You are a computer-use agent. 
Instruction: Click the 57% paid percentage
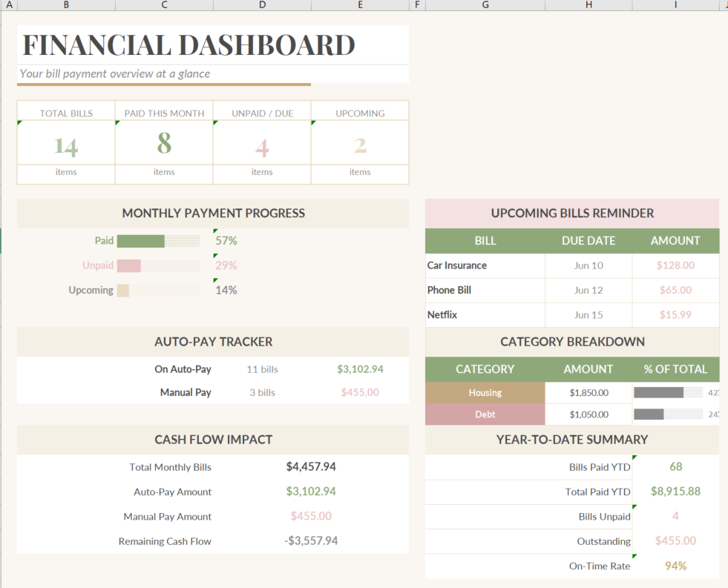[226, 241]
